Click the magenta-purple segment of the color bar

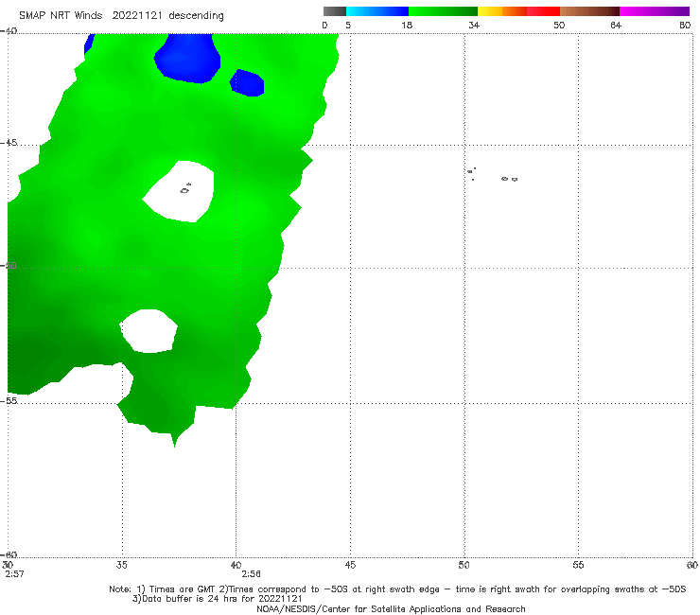(x=655, y=11)
